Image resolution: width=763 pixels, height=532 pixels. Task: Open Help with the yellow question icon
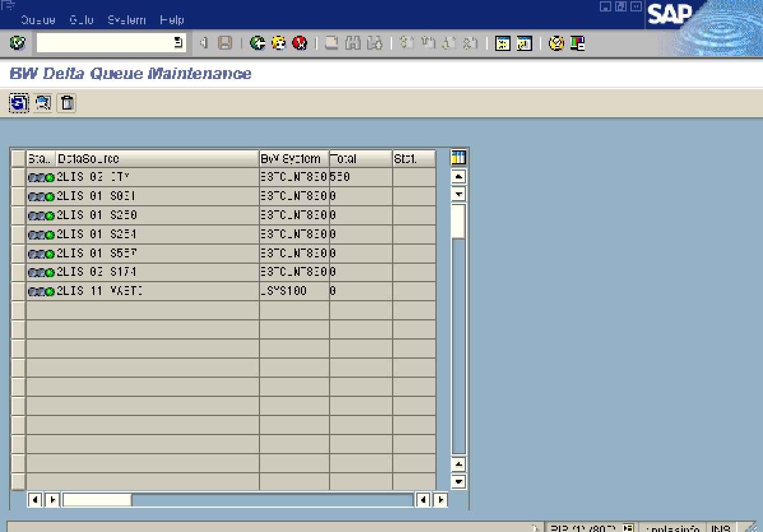(556, 43)
